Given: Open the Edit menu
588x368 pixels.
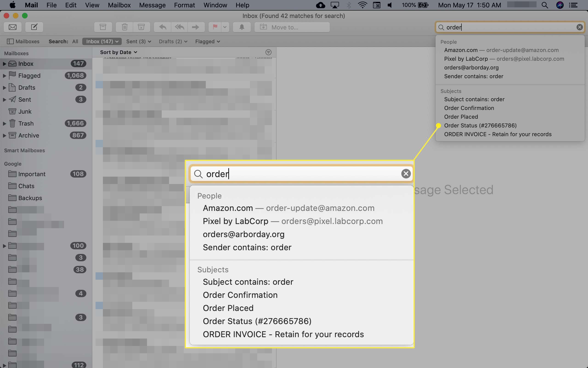Looking at the screenshot, I should (x=71, y=5).
